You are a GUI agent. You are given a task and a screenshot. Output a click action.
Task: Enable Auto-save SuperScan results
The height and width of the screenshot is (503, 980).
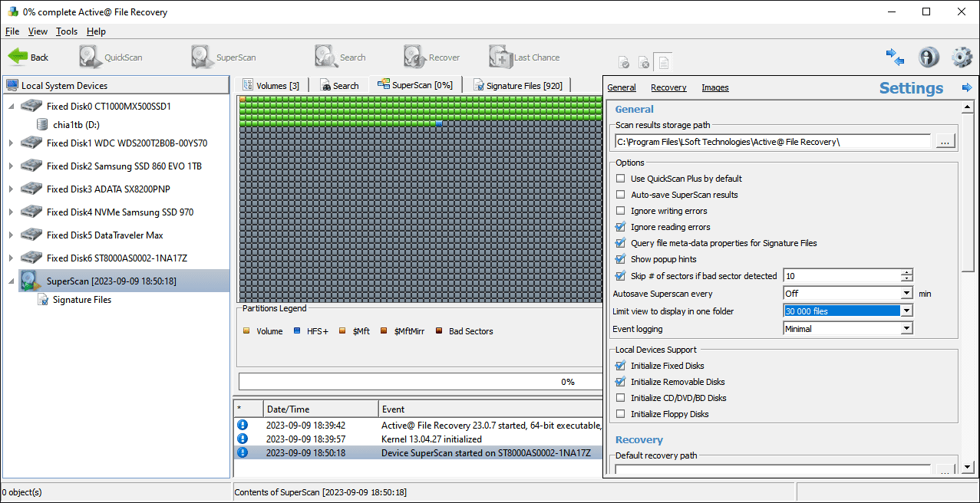point(621,195)
